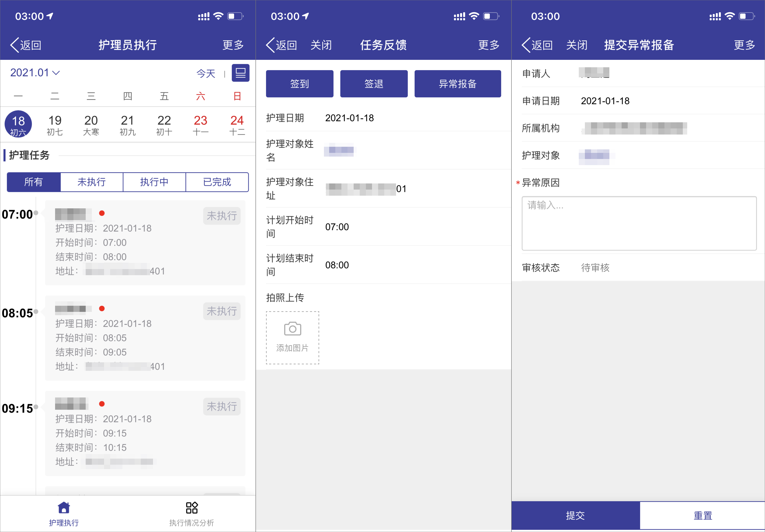Select the 执行中 tab
Viewport: 765px width, 532px height.
pos(154,182)
